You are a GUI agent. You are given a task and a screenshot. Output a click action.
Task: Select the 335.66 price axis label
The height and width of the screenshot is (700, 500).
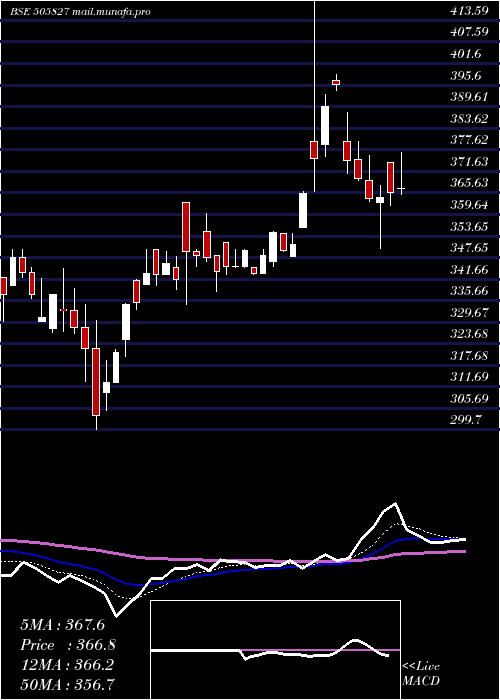[469, 291]
